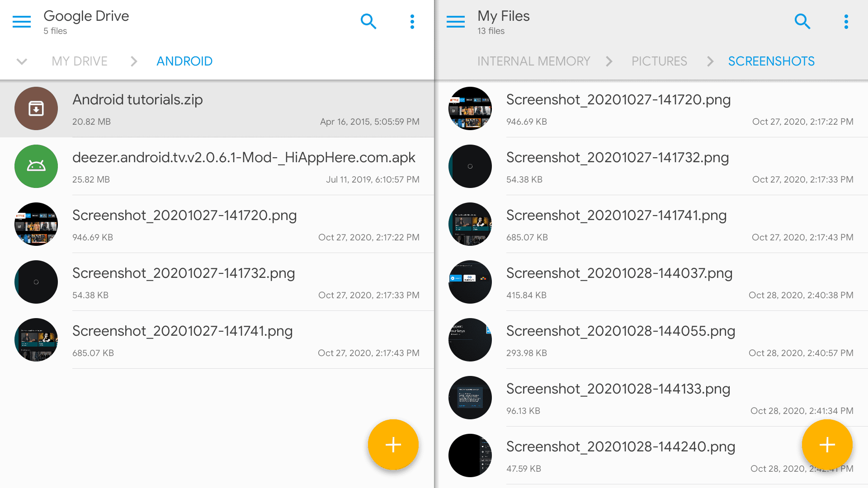Click thumbnail of Screenshot_20201027-141741 in My Files
This screenshot has height=488, width=868.
(x=470, y=224)
